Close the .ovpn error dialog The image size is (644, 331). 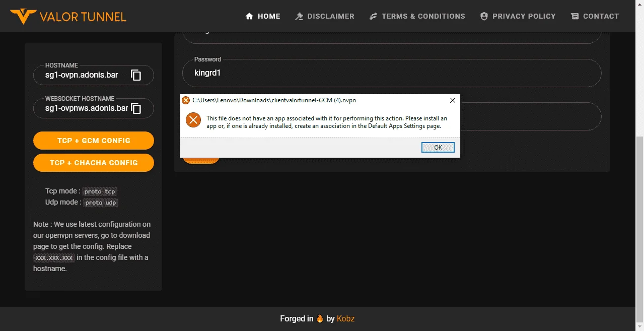[452, 100]
